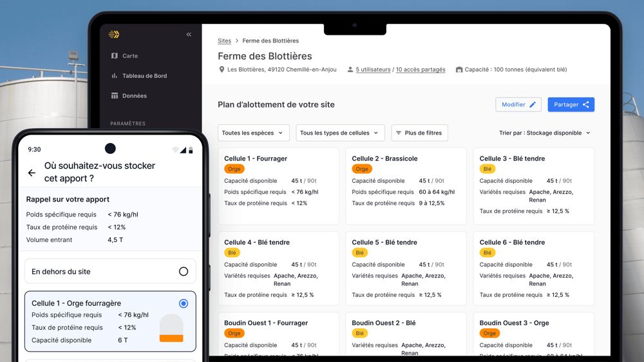Select the Cellule 1 - Orge fourragère radio option
This screenshot has width=644, height=362.
pyautogui.click(x=184, y=303)
